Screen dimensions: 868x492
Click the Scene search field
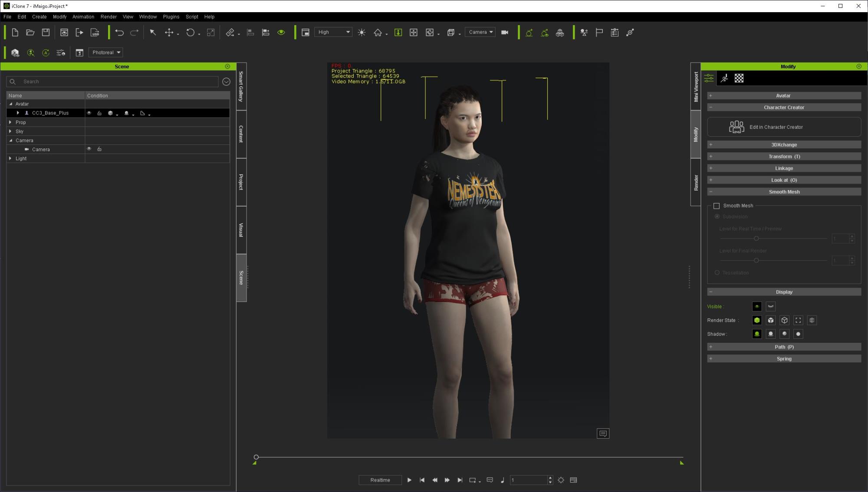pyautogui.click(x=113, y=82)
